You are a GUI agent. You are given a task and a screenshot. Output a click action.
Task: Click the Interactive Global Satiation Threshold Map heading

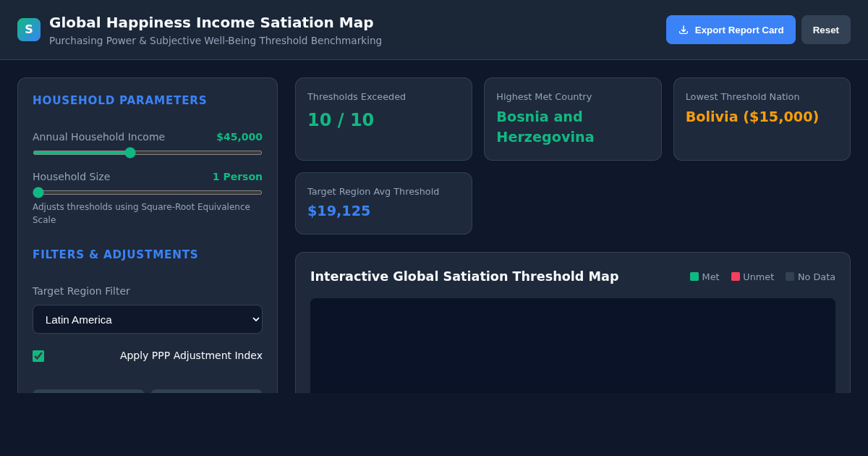point(464,276)
